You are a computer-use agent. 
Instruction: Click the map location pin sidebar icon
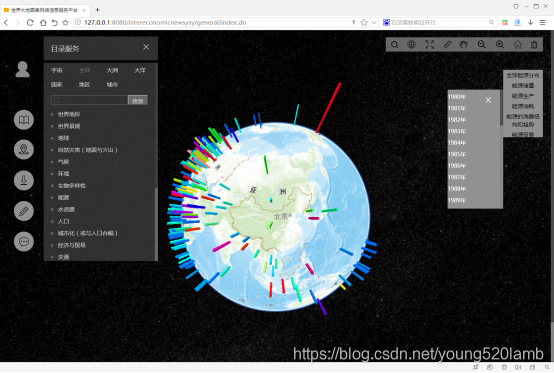24,150
